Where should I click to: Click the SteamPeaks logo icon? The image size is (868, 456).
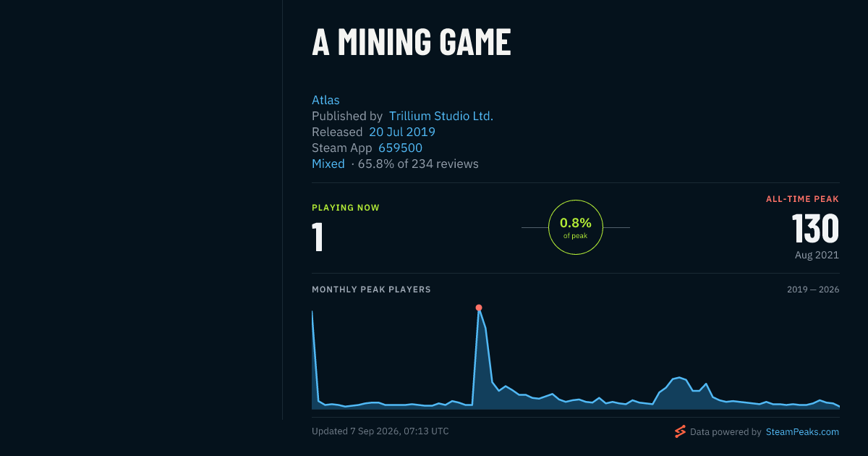680,432
